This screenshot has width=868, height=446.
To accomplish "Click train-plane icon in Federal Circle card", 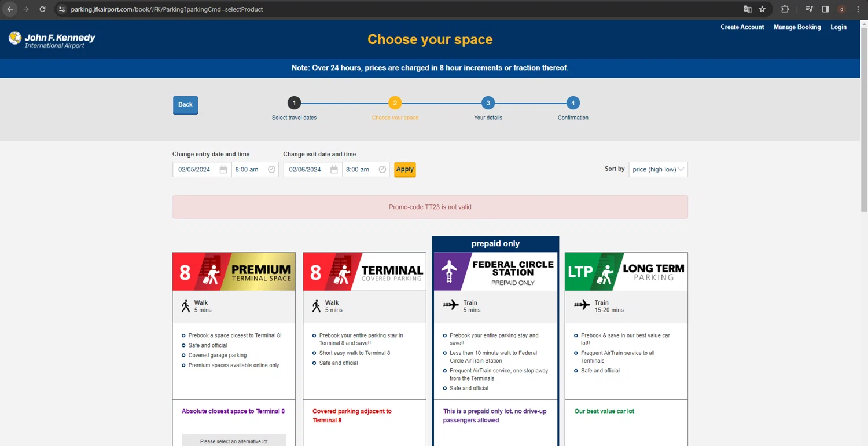I will (x=451, y=305).
